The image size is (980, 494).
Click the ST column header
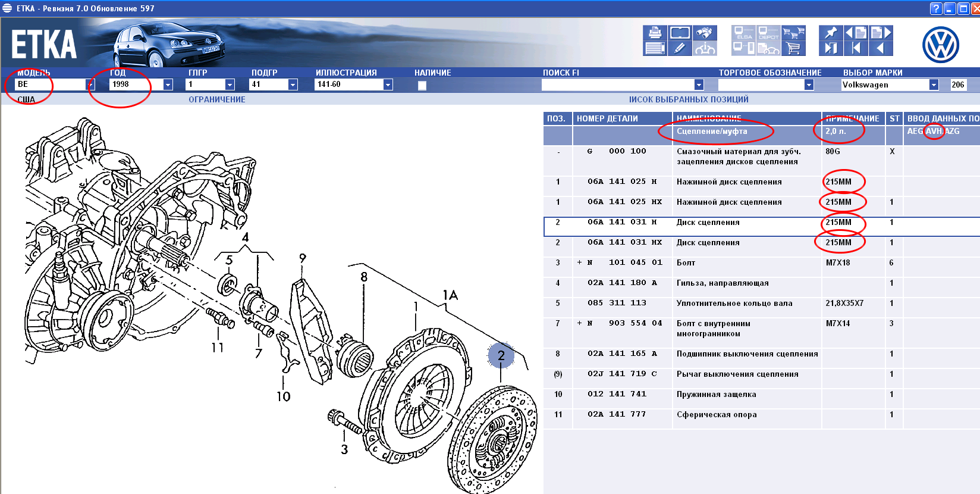(894, 118)
